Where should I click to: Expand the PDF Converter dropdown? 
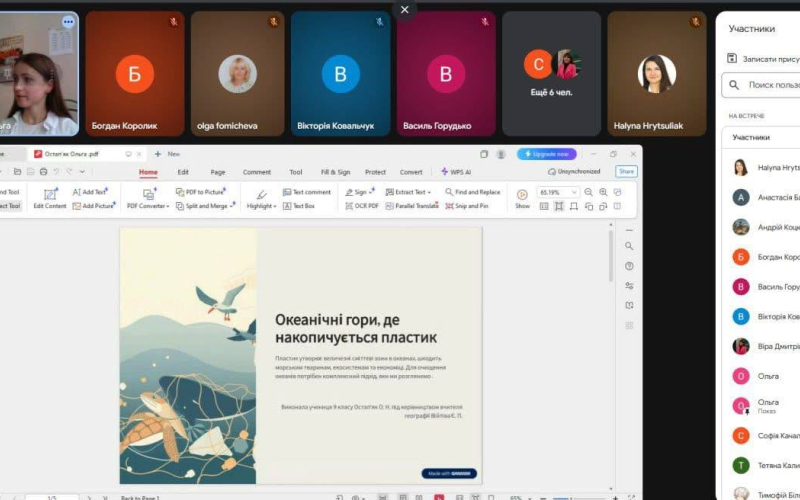pos(147,206)
